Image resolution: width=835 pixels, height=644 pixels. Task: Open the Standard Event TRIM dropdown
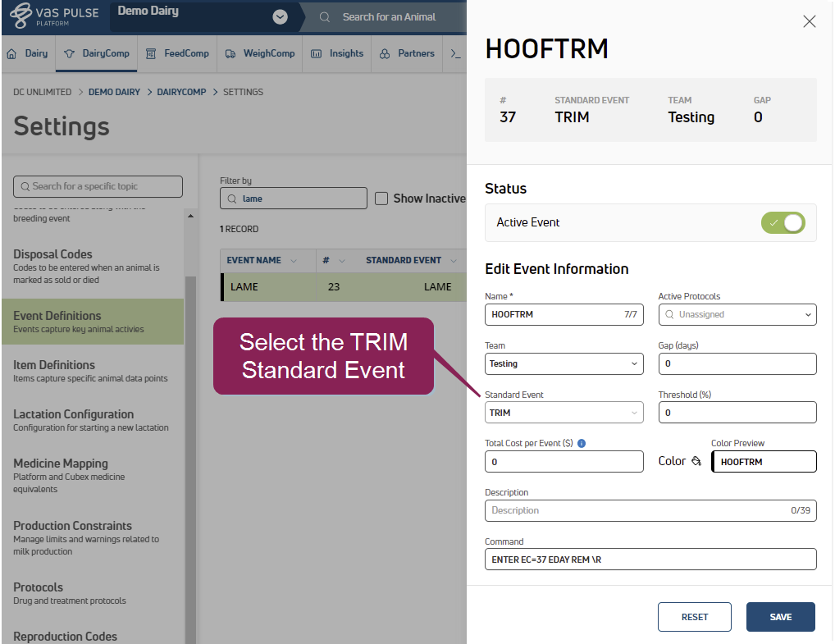(564, 413)
